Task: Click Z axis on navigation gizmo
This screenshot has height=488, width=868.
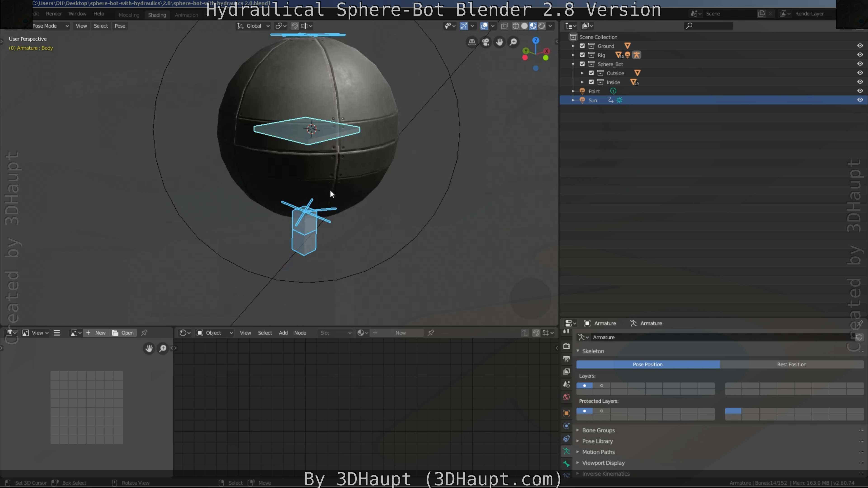Action: click(x=536, y=40)
